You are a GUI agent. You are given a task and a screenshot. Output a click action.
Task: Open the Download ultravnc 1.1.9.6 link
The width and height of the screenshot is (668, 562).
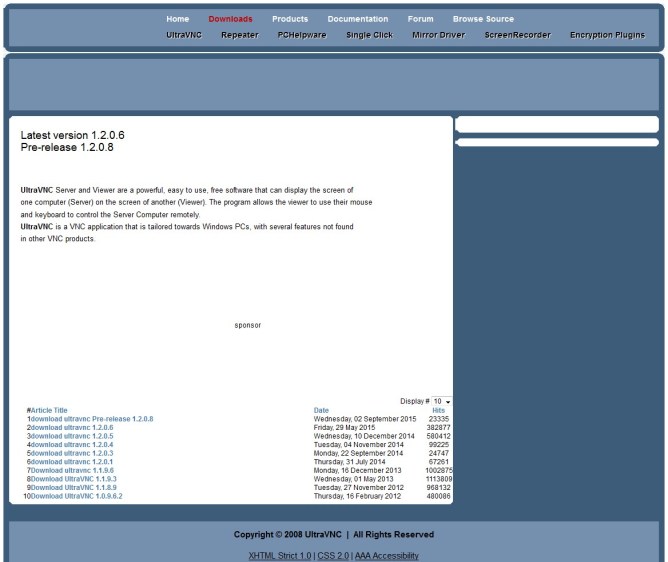click(72, 470)
